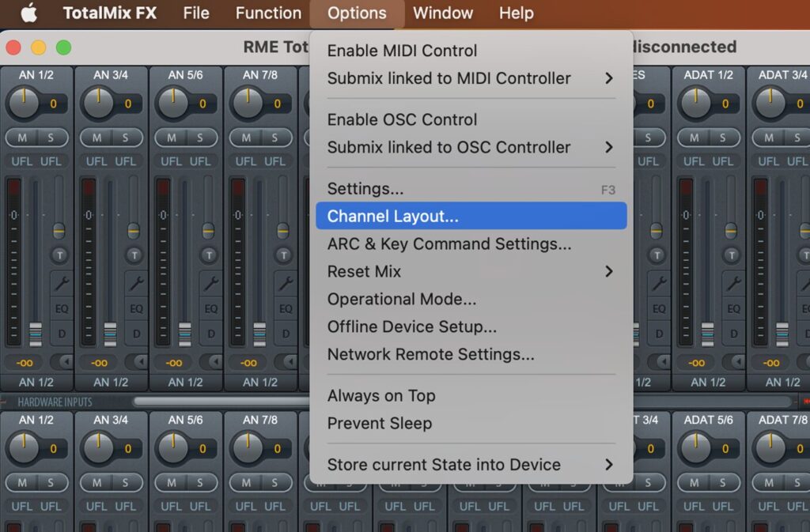Enable Always on Top
Image resolution: width=810 pixels, height=532 pixels.
[x=381, y=395]
